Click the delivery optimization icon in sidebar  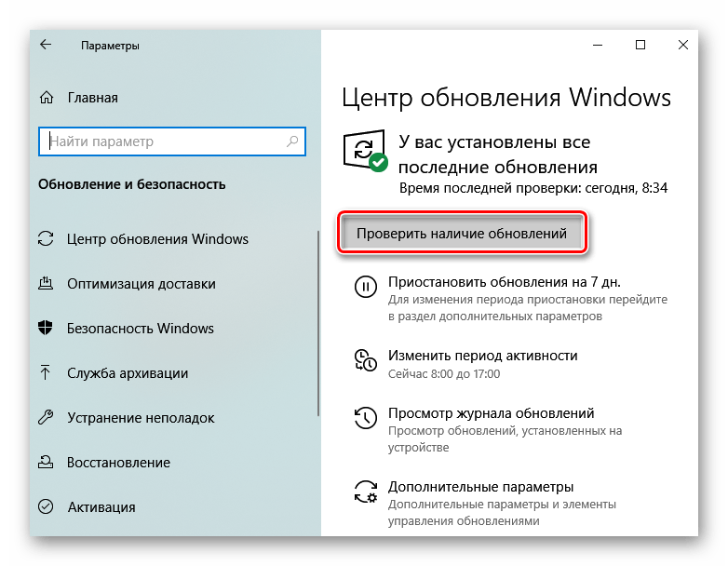pos(46,283)
